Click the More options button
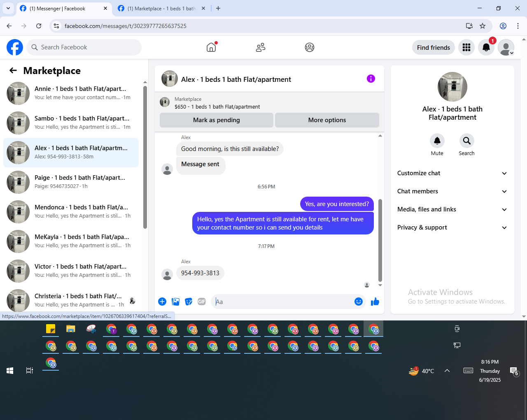The width and height of the screenshot is (527, 420). (327, 120)
